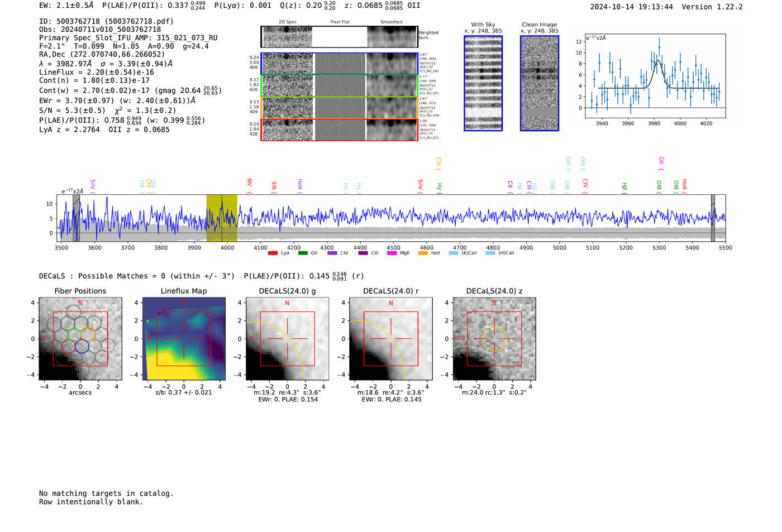Click the magenta MgII legend swatch
This screenshot has height=532, width=782.
click(392, 253)
